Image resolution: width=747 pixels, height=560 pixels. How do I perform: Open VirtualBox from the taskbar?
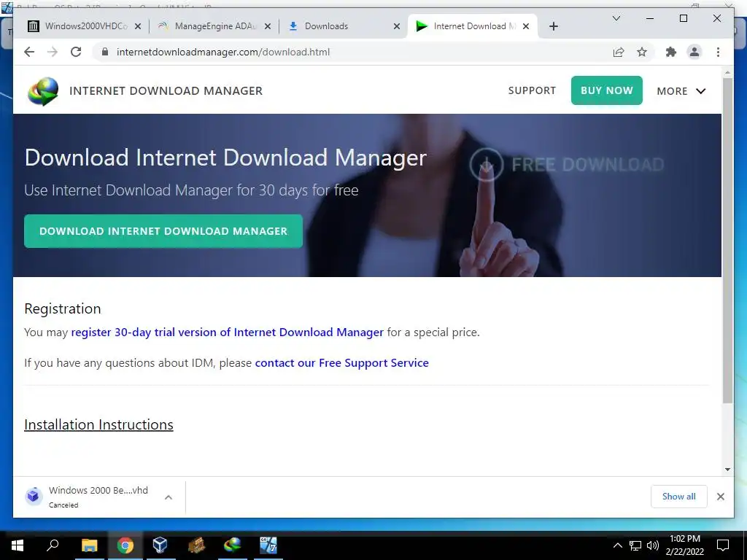[160, 545]
